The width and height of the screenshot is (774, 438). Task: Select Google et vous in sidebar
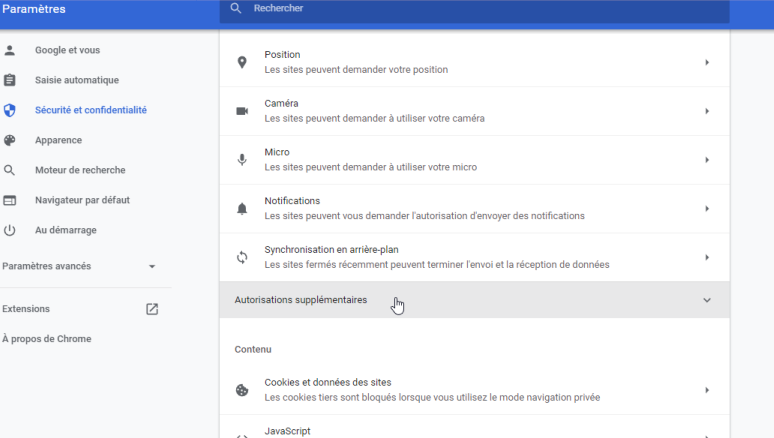click(x=67, y=50)
